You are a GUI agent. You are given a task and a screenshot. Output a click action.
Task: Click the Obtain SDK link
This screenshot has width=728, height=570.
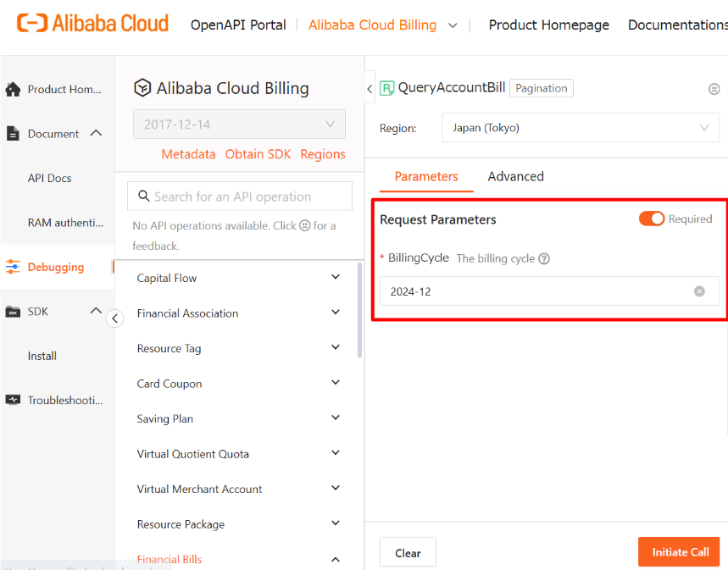click(258, 154)
